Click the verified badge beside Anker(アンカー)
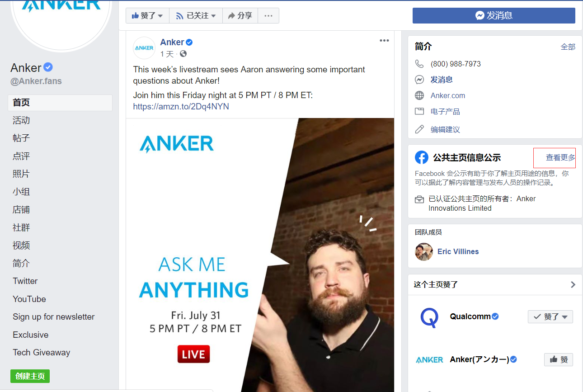 (513, 359)
